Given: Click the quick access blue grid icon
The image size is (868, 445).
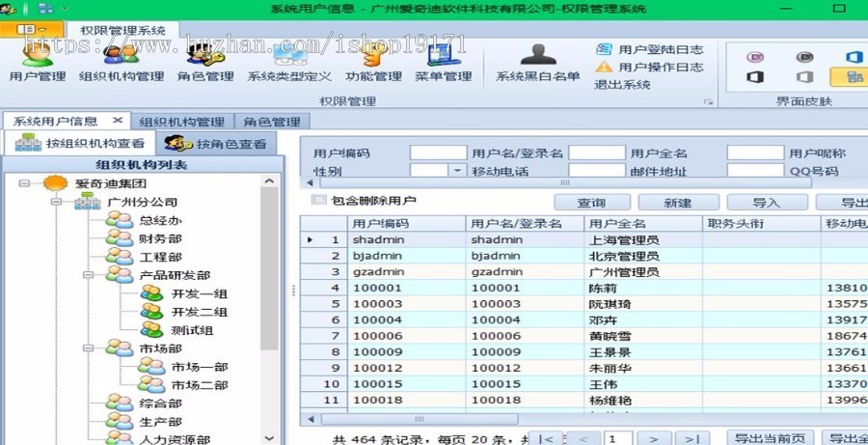Looking at the screenshot, I should coord(46,9).
